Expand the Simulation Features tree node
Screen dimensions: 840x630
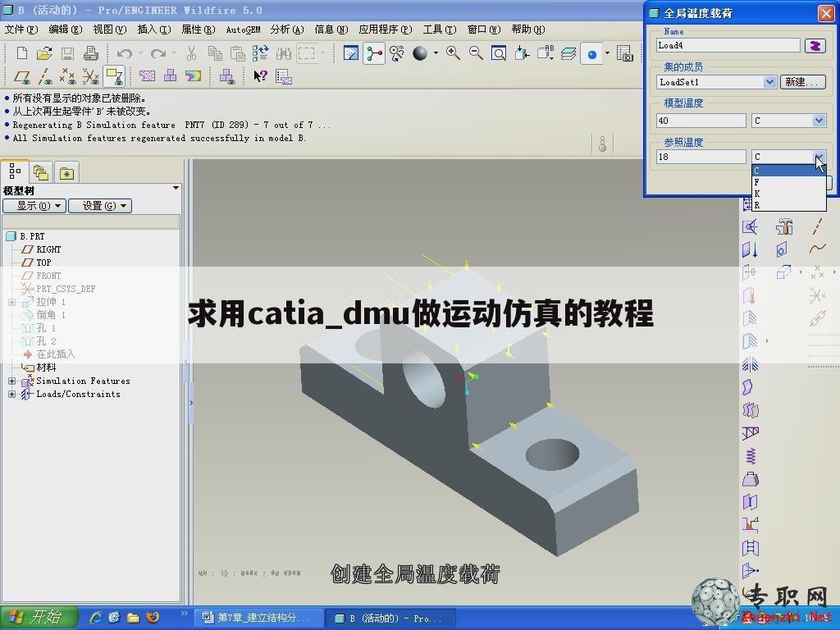[x=11, y=381]
